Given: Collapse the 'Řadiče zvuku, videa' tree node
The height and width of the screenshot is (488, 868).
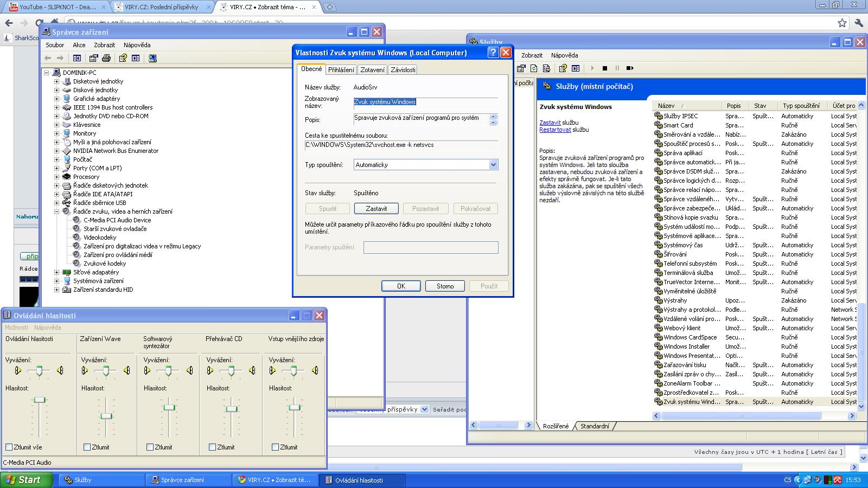Looking at the screenshot, I should tap(56, 211).
